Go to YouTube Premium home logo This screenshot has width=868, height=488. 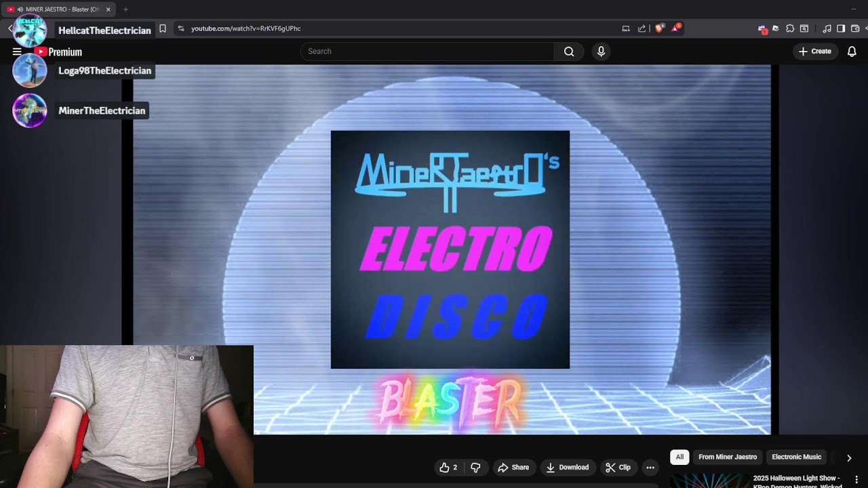[58, 52]
